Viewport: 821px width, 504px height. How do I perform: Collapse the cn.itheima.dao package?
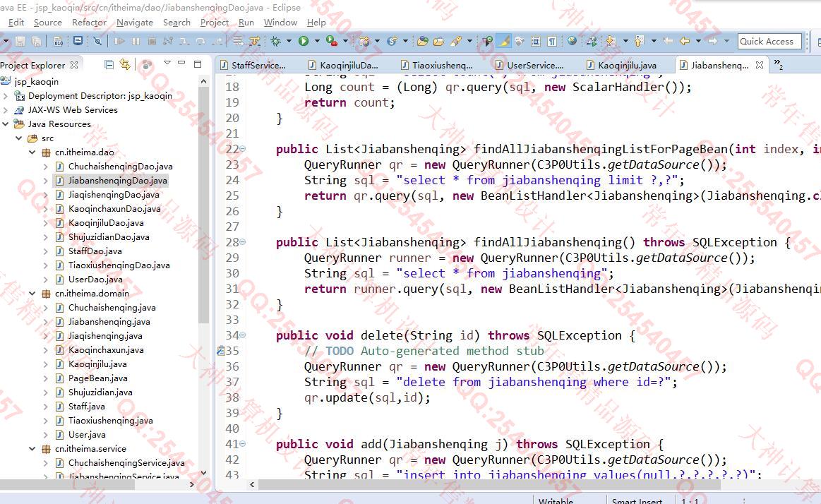(x=32, y=152)
